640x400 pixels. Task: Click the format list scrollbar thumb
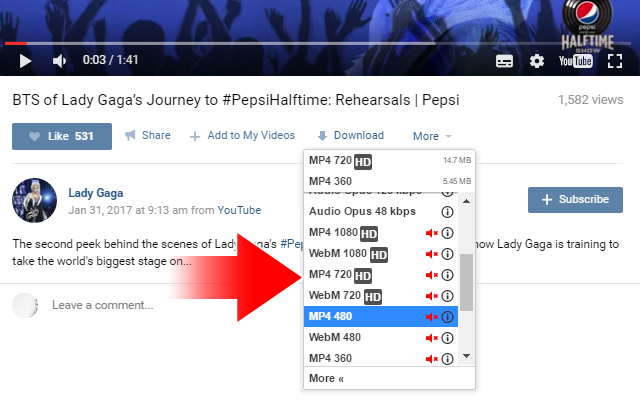point(466,282)
